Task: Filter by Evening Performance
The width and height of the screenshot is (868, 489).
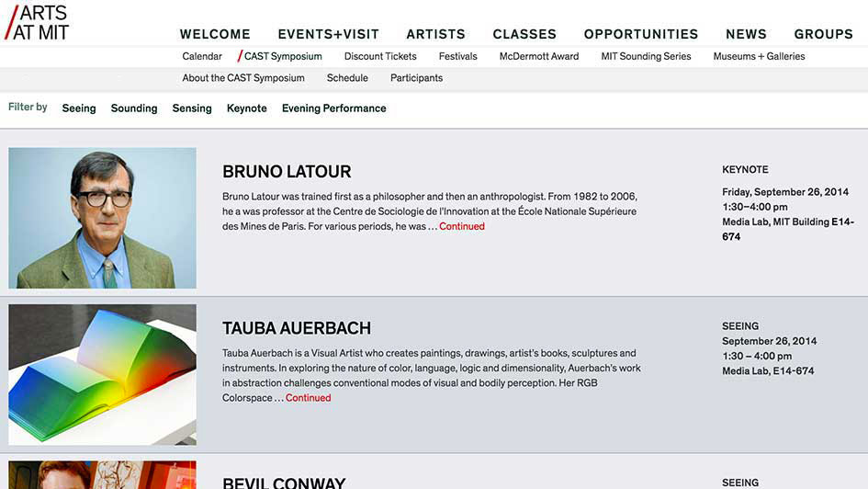Action: click(333, 108)
